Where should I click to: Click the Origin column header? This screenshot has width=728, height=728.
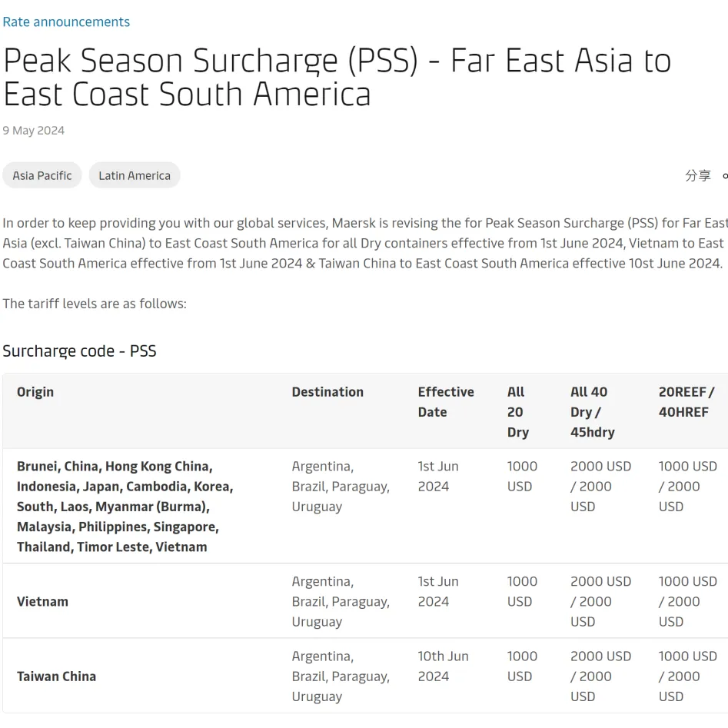point(35,392)
